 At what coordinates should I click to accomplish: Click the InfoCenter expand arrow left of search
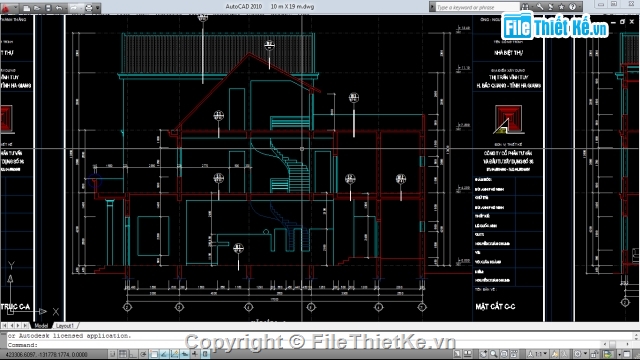(432, 7)
